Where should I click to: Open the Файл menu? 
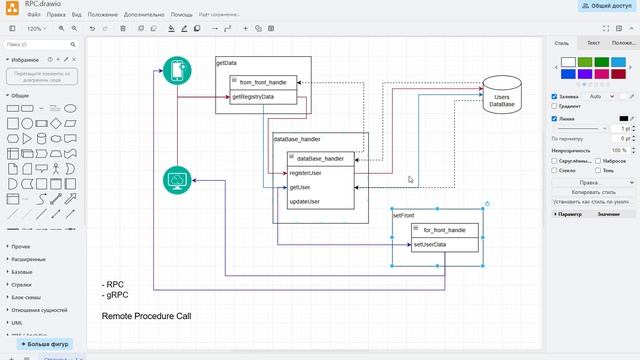click(34, 15)
